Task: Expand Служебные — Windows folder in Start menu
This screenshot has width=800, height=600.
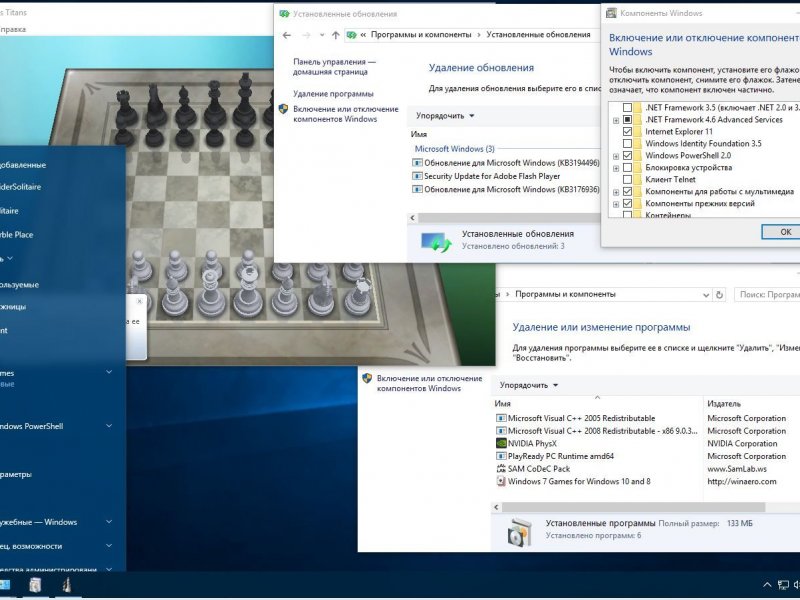Action: (109, 521)
